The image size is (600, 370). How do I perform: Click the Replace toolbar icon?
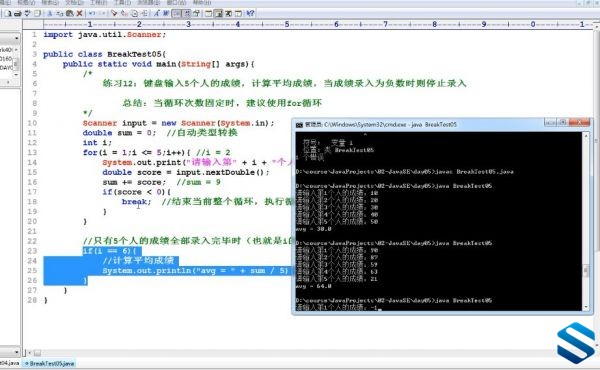124,13
